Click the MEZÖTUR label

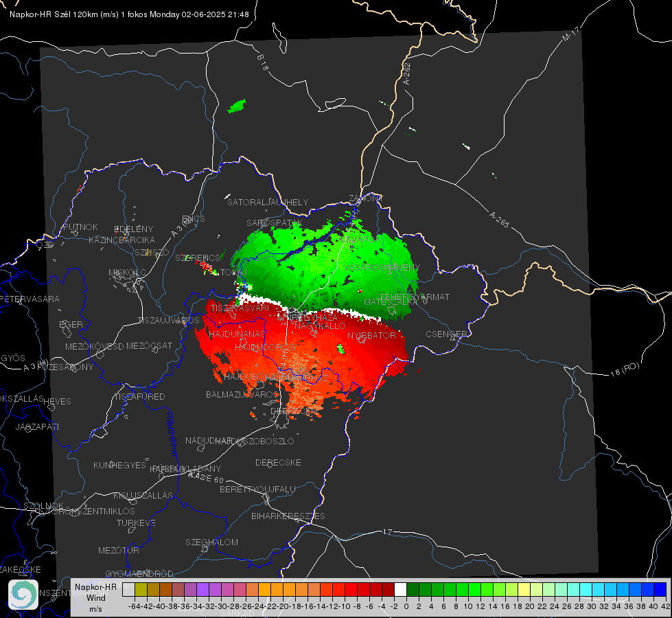pyautogui.click(x=119, y=550)
